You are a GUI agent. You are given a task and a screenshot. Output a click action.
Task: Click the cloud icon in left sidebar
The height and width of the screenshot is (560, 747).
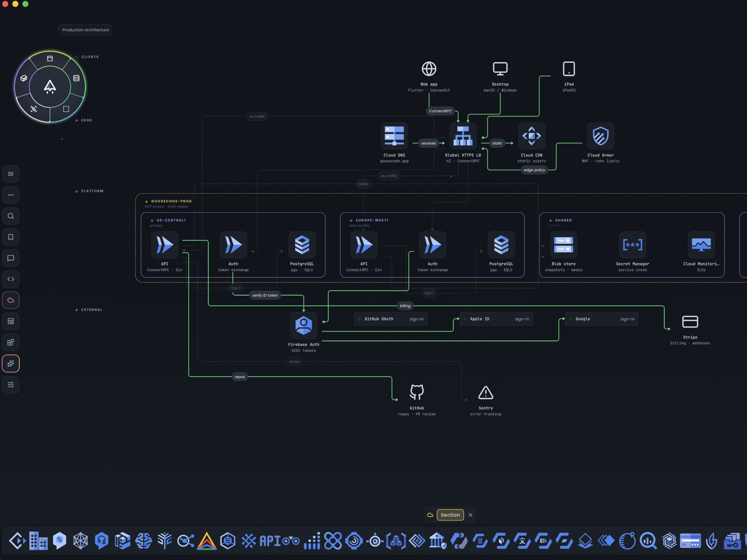11,300
